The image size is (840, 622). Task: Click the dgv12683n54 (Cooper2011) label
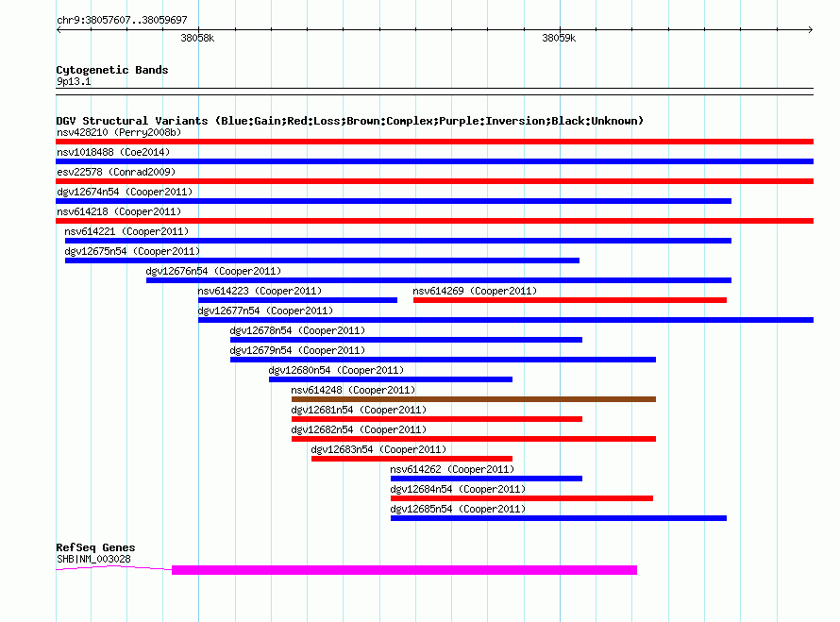pos(378,449)
